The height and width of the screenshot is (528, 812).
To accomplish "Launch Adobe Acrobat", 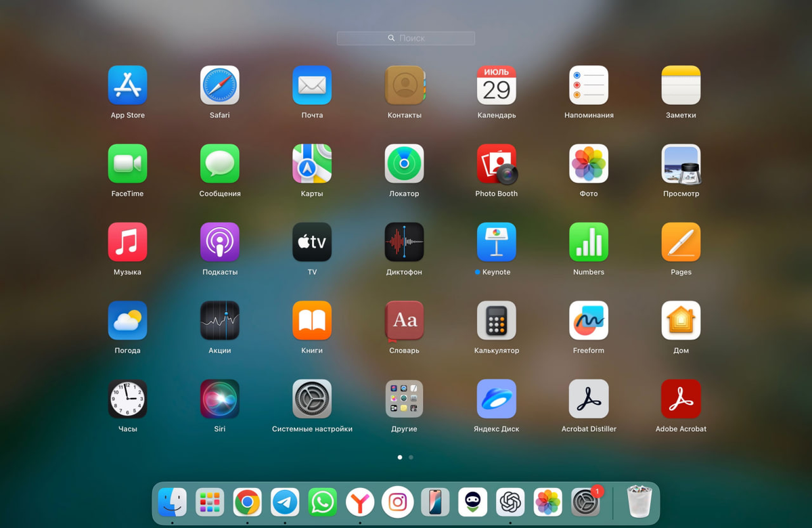I will coord(681,399).
